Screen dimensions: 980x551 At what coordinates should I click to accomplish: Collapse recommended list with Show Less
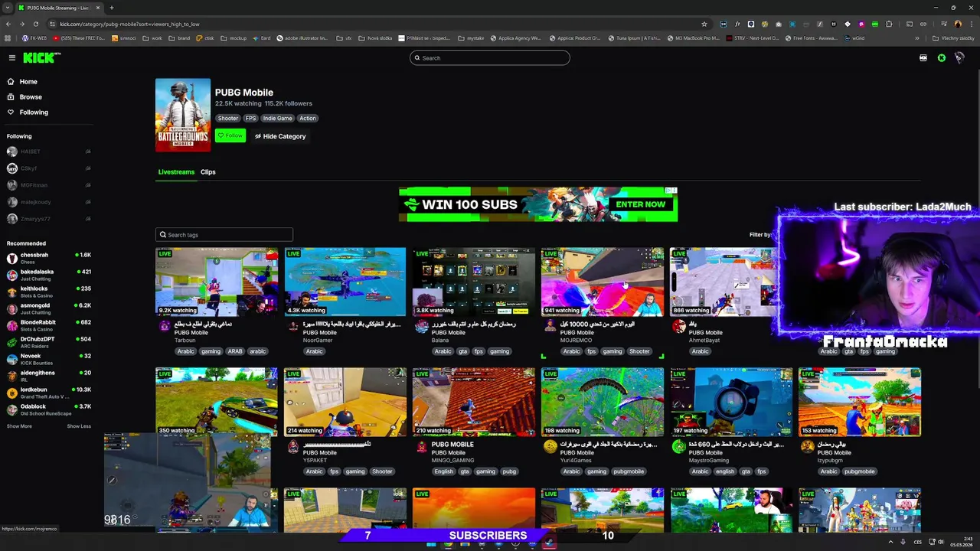(x=79, y=426)
